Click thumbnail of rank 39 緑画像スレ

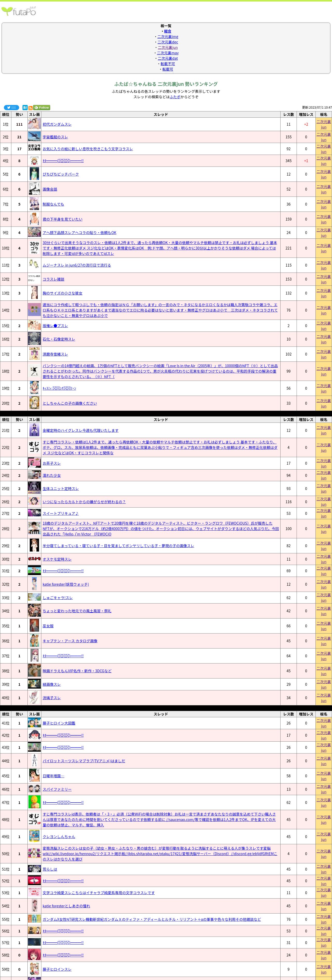click(34, 684)
